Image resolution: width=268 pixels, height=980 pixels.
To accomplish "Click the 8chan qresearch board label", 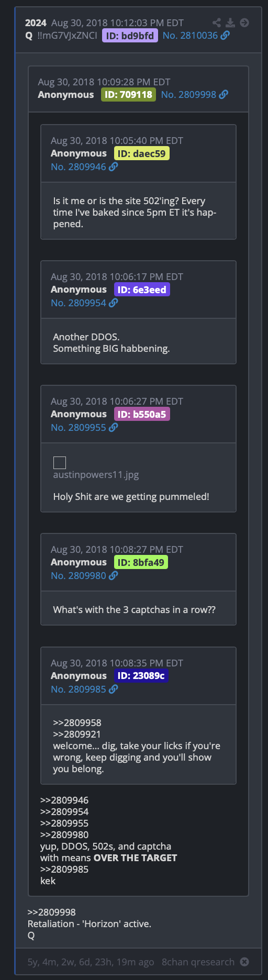I will [198, 962].
